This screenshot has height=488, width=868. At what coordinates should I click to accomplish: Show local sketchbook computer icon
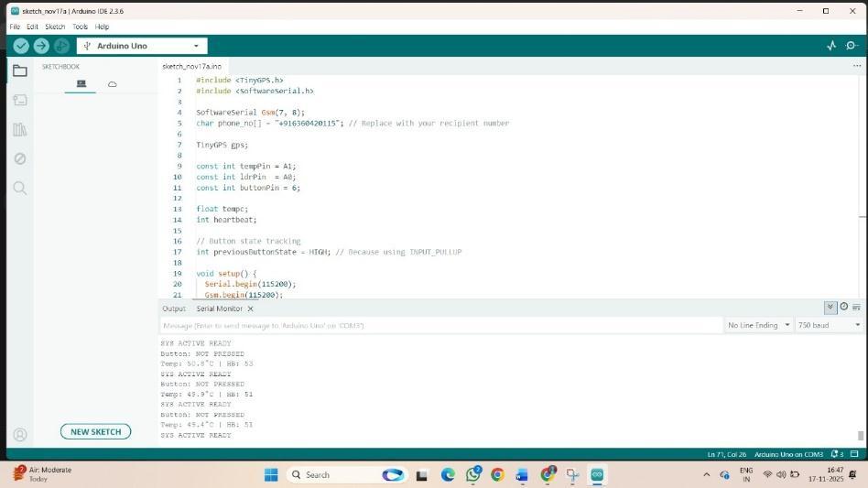81,84
